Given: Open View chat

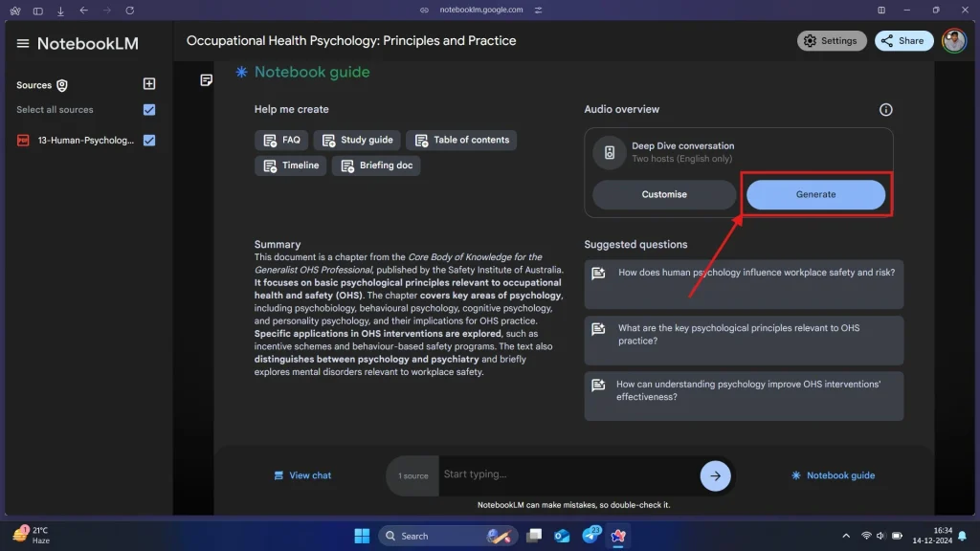Looking at the screenshot, I should coord(302,475).
